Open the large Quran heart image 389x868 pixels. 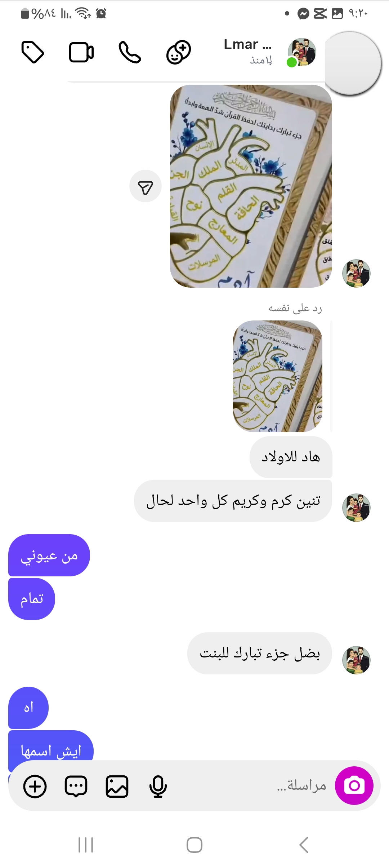point(251,186)
